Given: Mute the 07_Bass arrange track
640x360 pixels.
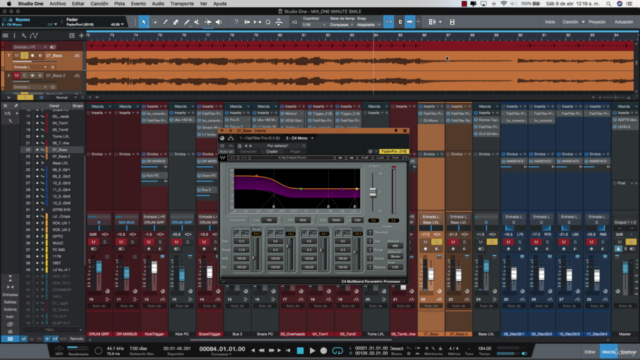Looking at the screenshot, I should [17, 56].
